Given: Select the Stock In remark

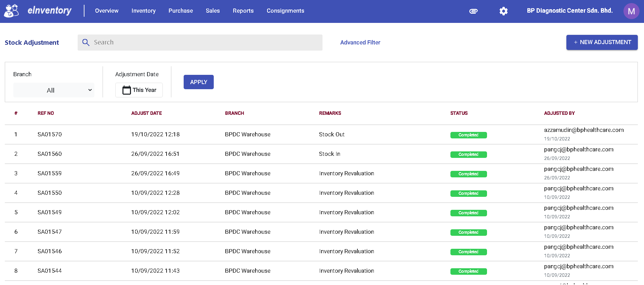Looking at the screenshot, I should 330,154.
